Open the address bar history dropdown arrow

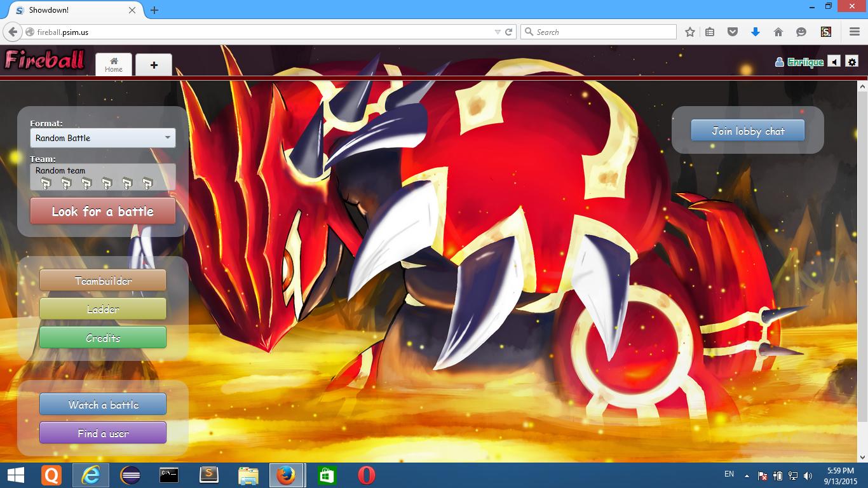point(498,32)
